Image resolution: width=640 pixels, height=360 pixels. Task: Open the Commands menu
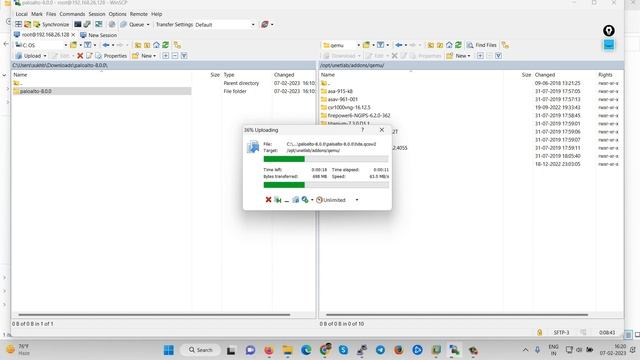pyautogui.click(x=72, y=14)
